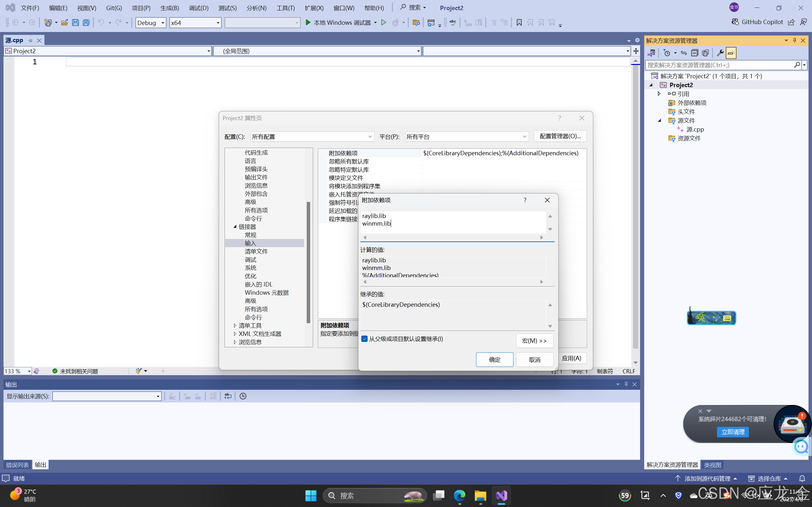
Task: Click the Start local Windows debugger icon
Action: click(308, 22)
